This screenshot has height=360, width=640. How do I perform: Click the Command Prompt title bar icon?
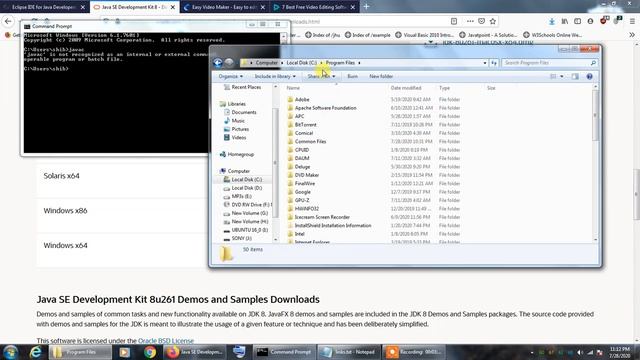[27, 26]
